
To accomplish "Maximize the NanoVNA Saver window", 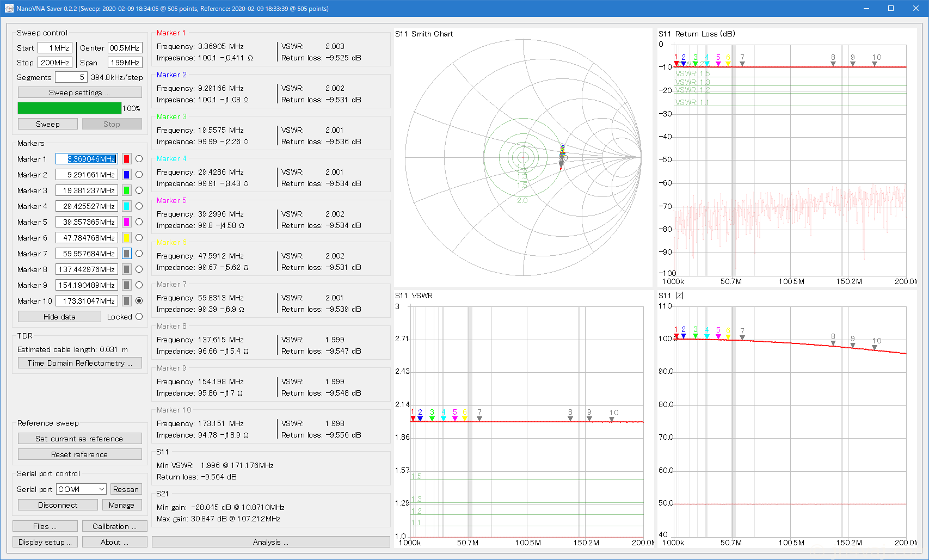I will [891, 8].
